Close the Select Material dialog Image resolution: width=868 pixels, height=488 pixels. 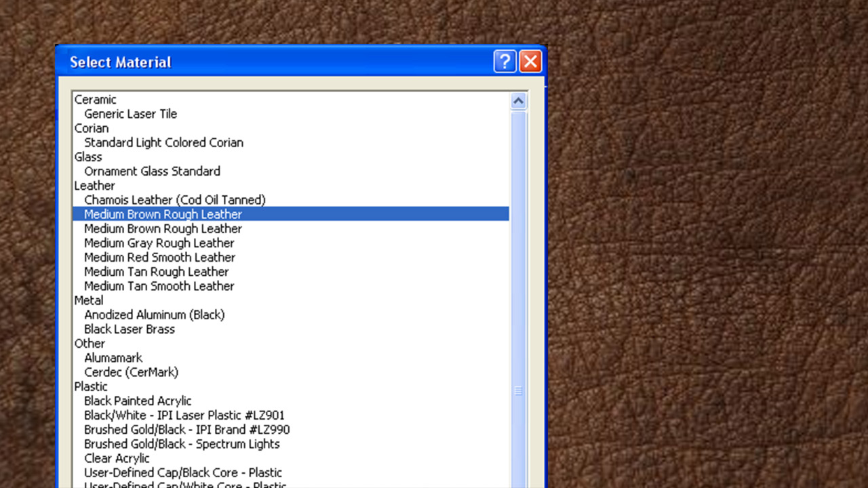[530, 62]
